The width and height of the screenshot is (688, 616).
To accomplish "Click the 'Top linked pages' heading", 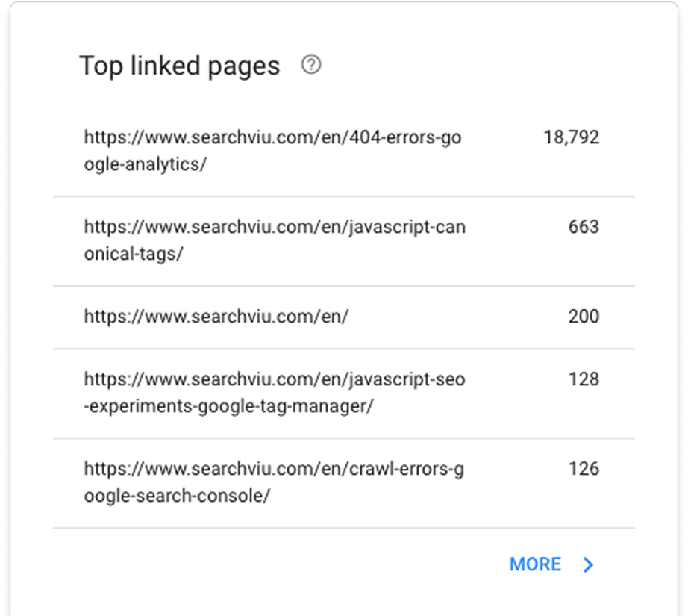I will click(179, 66).
